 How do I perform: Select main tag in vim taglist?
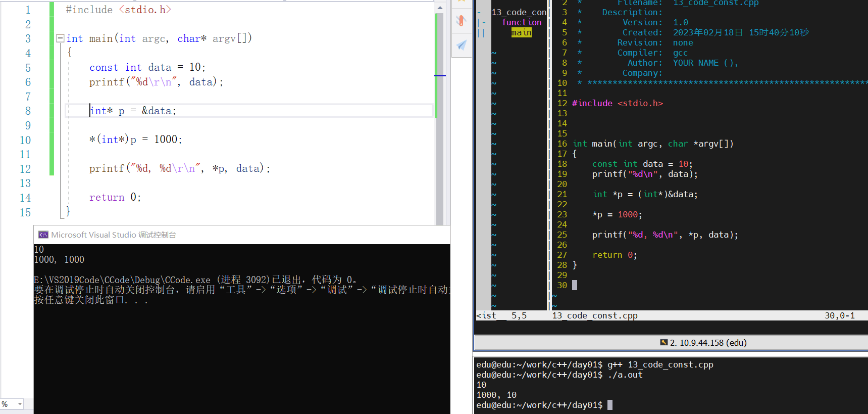pyautogui.click(x=521, y=32)
